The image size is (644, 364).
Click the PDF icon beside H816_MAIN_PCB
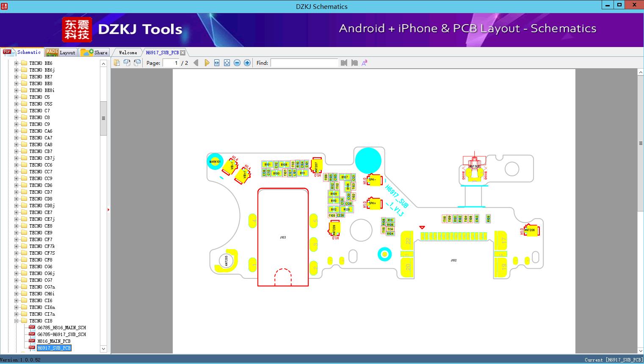click(32, 341)
